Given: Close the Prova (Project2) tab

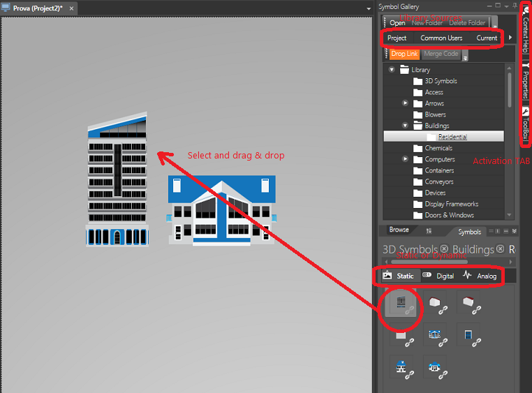Looking at the screenshot, I should click(x=71, y=8).
